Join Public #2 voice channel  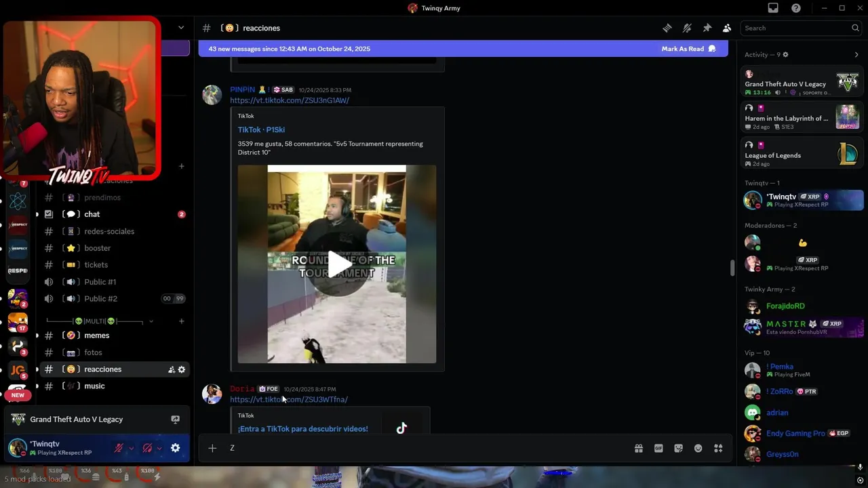click(113, 299)
